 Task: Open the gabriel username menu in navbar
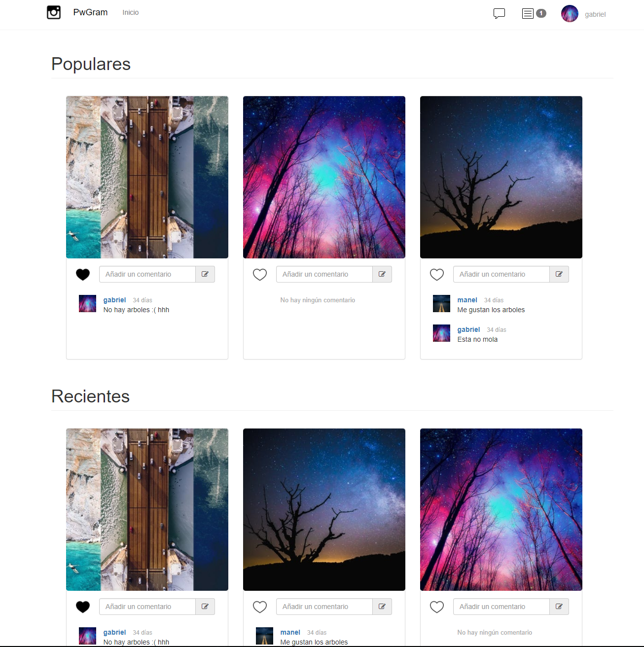(x=595, y=14)
